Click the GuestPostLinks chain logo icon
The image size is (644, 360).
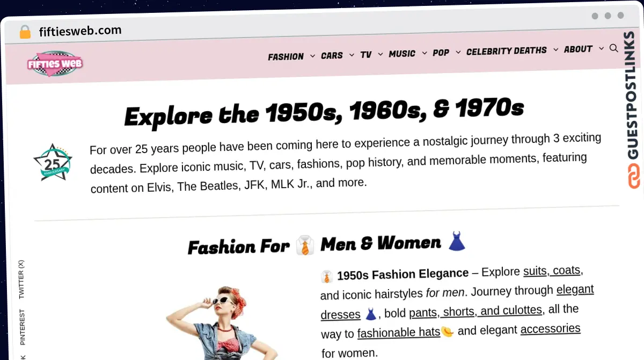pyautogui.click(x=634, y=176)
